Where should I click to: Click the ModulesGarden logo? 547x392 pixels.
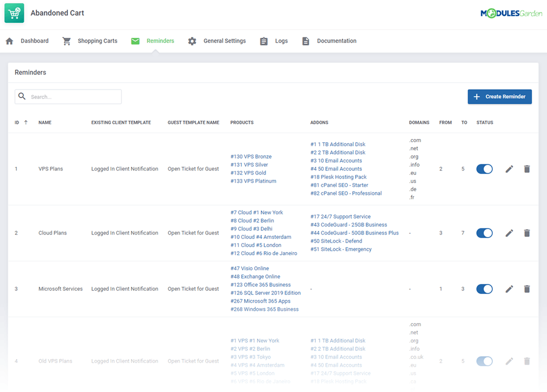tap(511, 14)
